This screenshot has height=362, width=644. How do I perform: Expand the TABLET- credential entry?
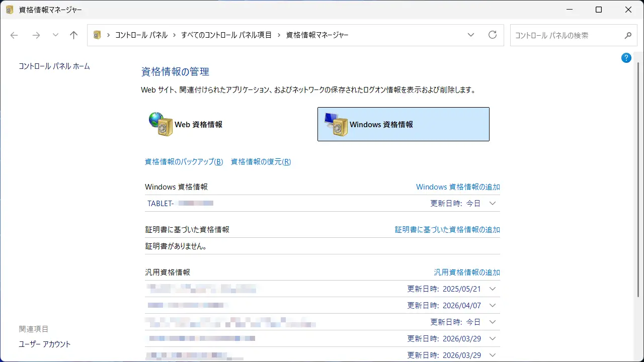pyautogui.click(x=493, y=203)
